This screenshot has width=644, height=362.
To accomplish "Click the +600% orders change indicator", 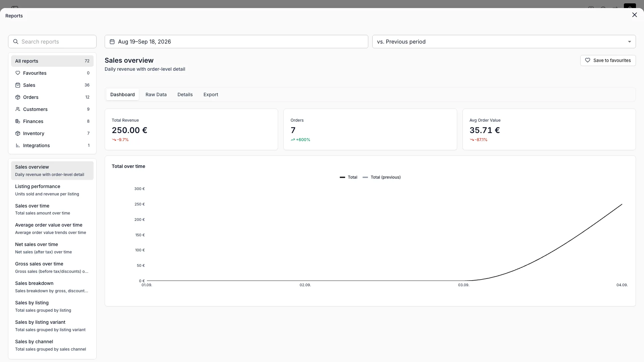I will click(301, 140).
